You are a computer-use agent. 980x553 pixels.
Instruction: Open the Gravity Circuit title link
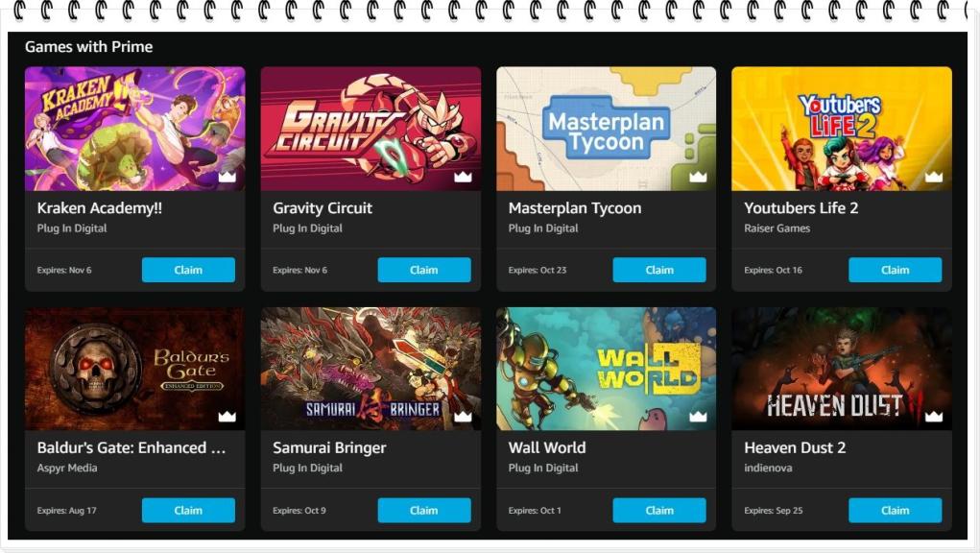tap(323, 208)
